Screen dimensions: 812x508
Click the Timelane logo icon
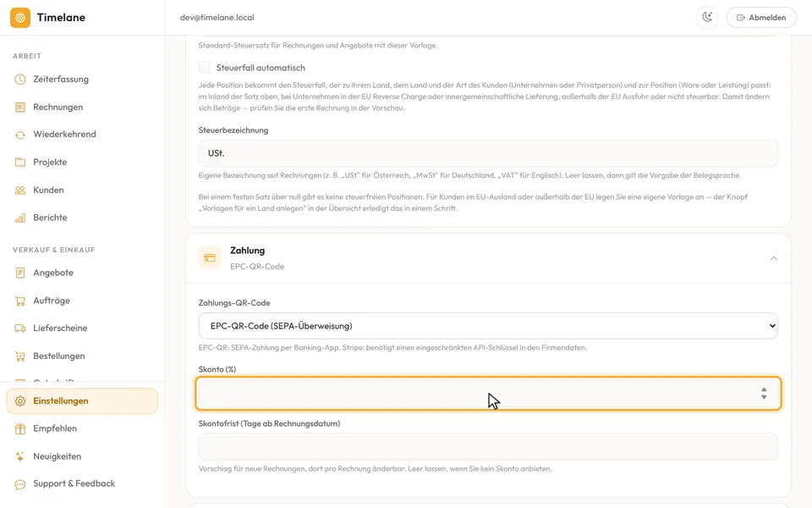coord(20,18)
